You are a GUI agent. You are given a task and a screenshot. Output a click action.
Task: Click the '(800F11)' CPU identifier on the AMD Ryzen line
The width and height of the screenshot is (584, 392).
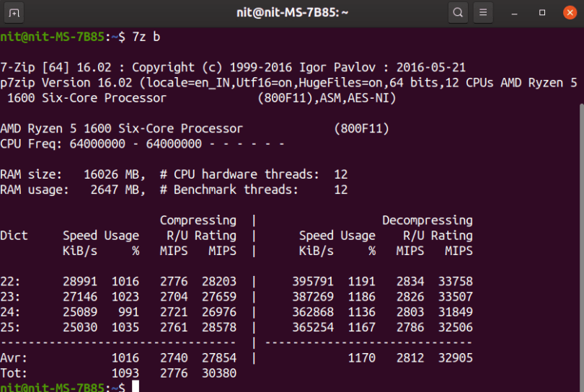(x=361, y=128)
